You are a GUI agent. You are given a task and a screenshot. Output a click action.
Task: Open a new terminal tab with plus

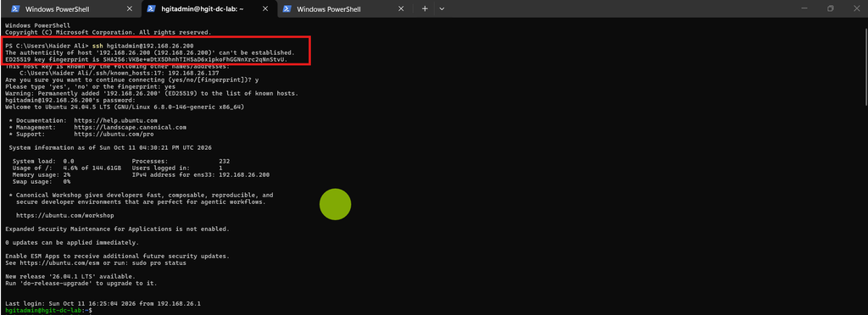426,8
